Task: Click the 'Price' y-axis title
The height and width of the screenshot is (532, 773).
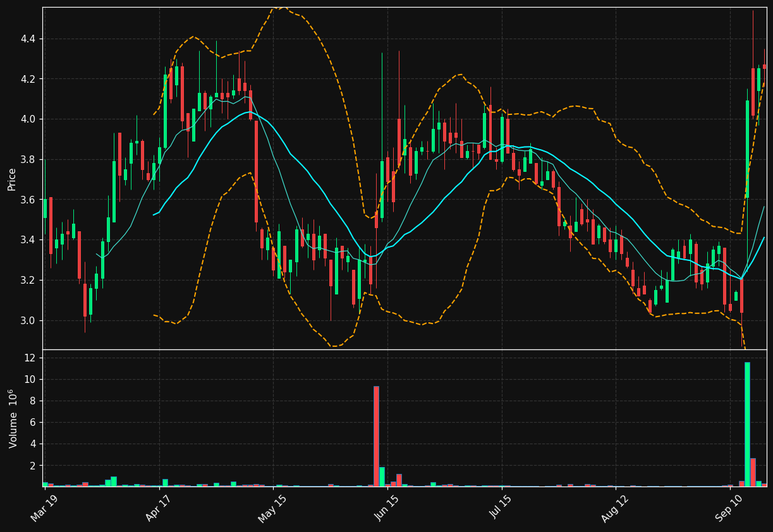Action: [x=12, y=179]
